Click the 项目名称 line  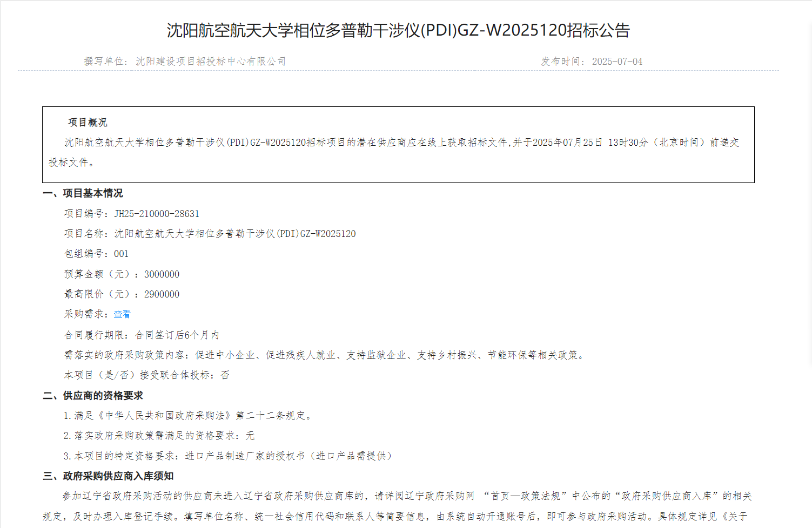(210, 234)
